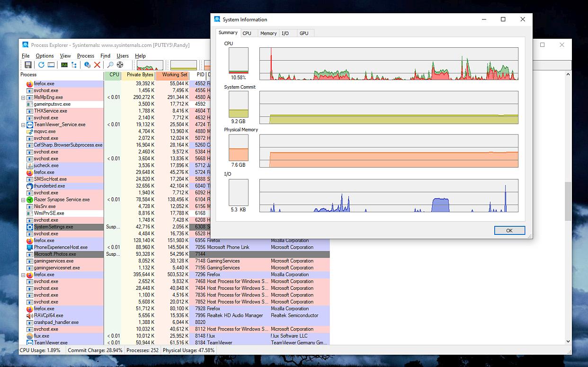Switch to the Memory tab
The image size is (588, 367).
268,33
